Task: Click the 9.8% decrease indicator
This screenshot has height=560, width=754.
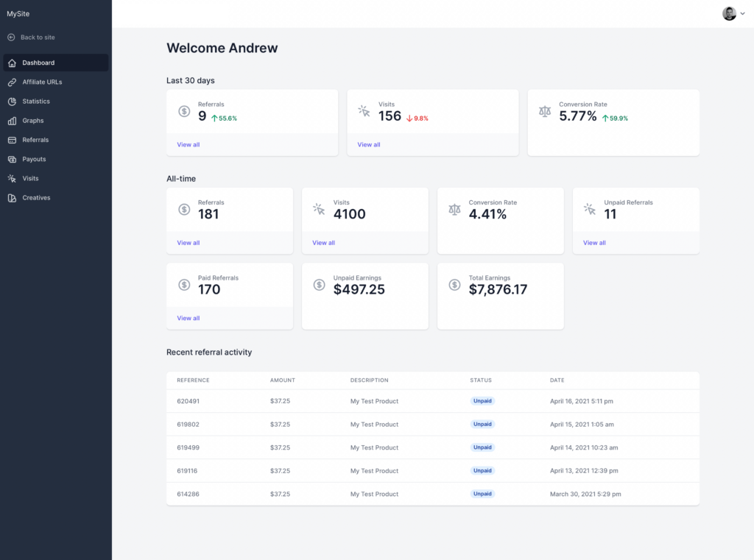Action: (x=417, y=118)
